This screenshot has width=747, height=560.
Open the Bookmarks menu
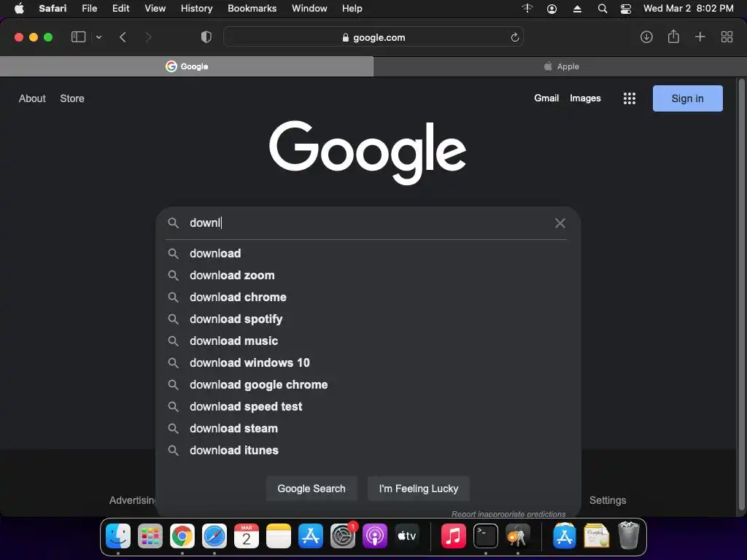point(252,9)
